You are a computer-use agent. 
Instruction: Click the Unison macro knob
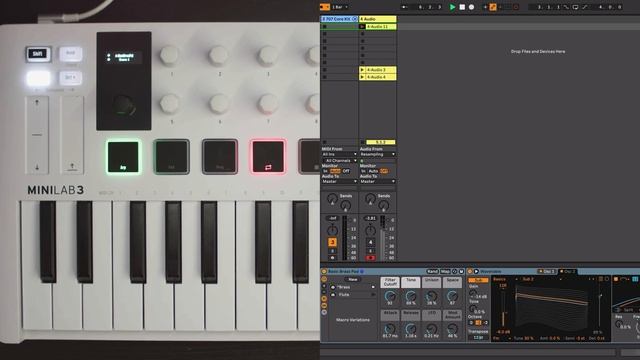[431, 297]
